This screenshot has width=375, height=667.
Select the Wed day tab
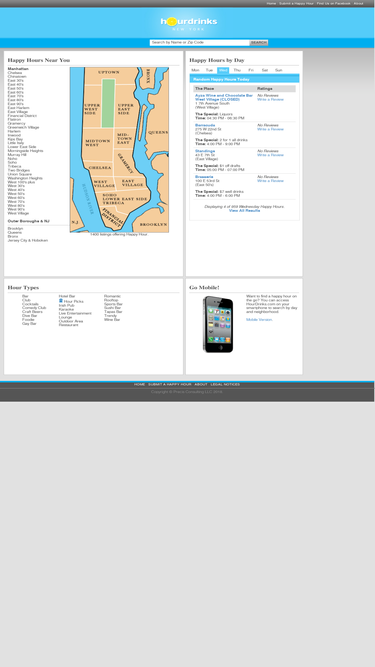tap(223, 70)
